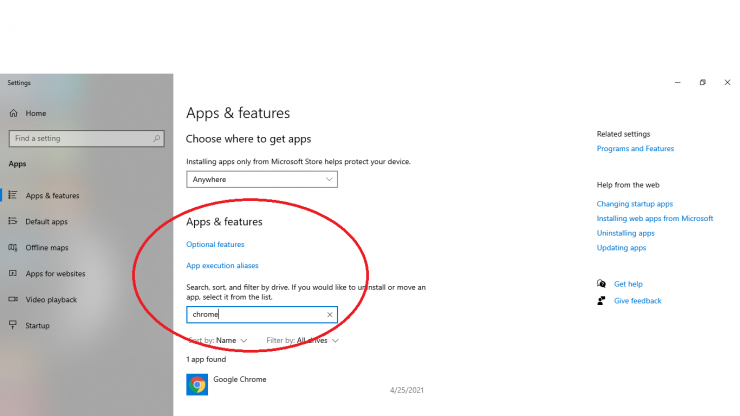Restore down the Settings window
Viewport: 740px width, 416px height.
click(x=703, y=82)
